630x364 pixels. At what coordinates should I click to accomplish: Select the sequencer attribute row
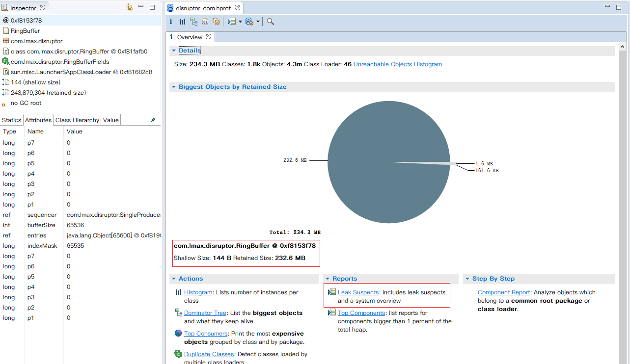[81, 215]
